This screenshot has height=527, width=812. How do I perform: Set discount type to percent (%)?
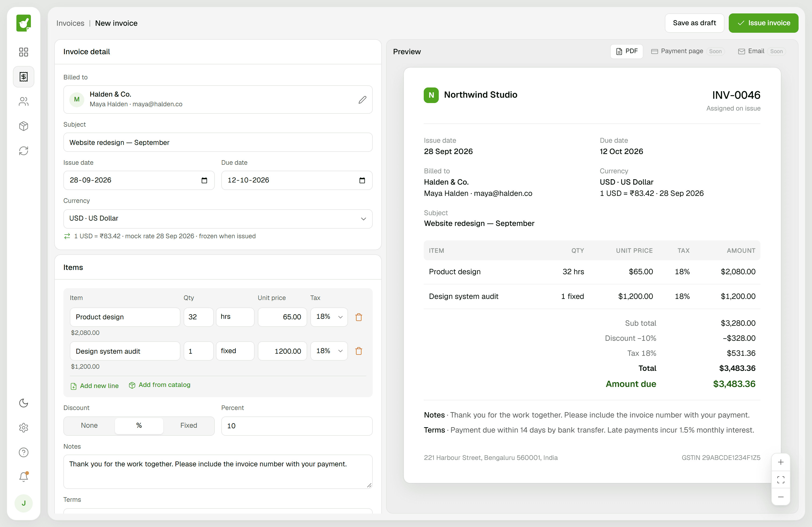pyautogui.click(x=139, y=425)
